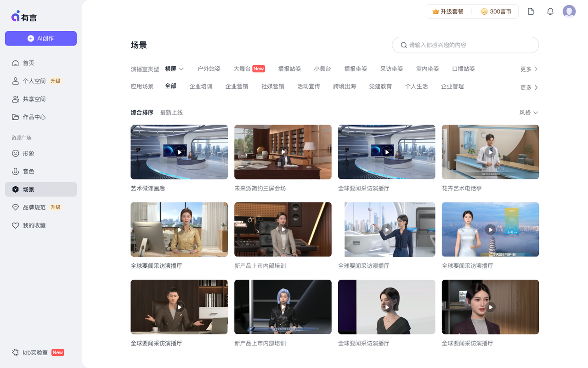Viewport: 588px width, 368px height.
Task: Switch sorting to 最新上线
Action: click(171, 113)
